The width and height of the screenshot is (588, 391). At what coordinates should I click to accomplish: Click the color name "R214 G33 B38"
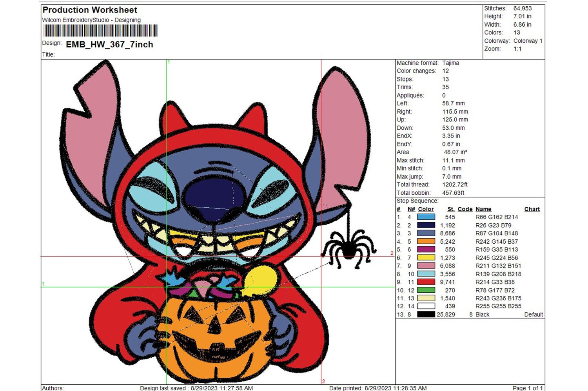495,282
